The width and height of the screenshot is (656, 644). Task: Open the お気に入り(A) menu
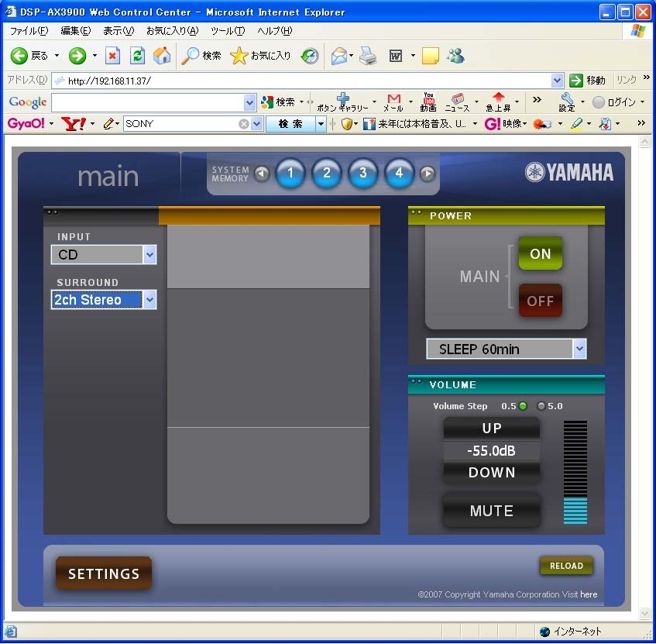coord(173,30)
